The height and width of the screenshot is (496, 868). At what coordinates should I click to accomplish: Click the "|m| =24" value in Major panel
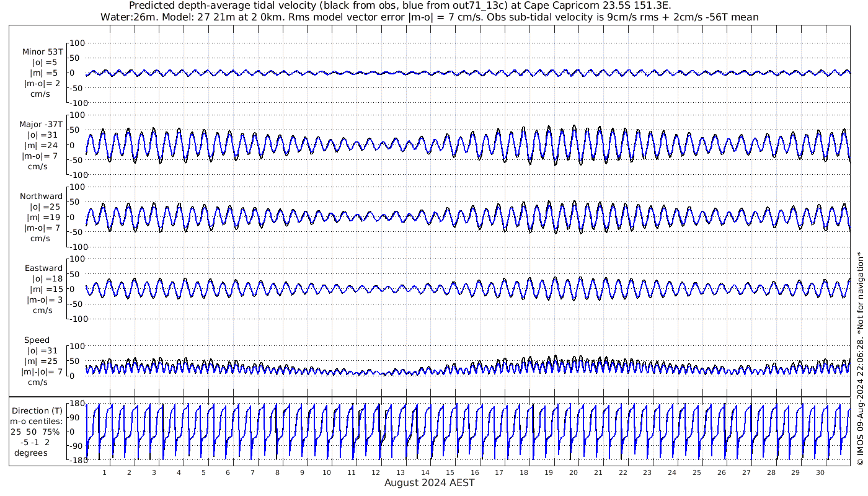(x=43, y=146)
